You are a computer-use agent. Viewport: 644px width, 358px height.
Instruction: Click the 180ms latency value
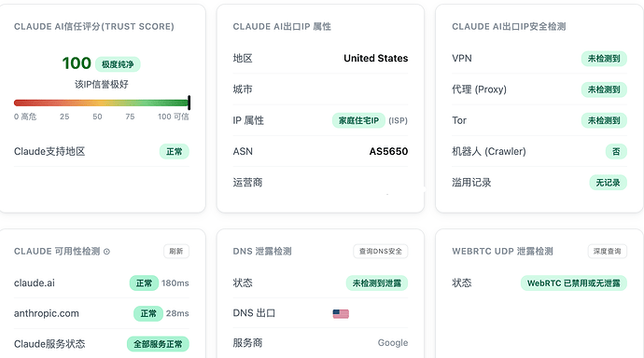[175, 283]
